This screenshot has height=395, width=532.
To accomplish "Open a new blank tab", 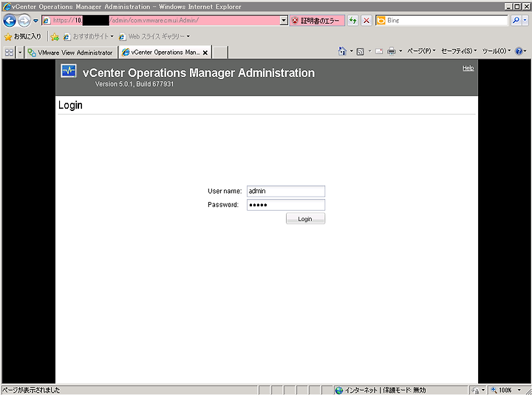I will pos(220,53).
